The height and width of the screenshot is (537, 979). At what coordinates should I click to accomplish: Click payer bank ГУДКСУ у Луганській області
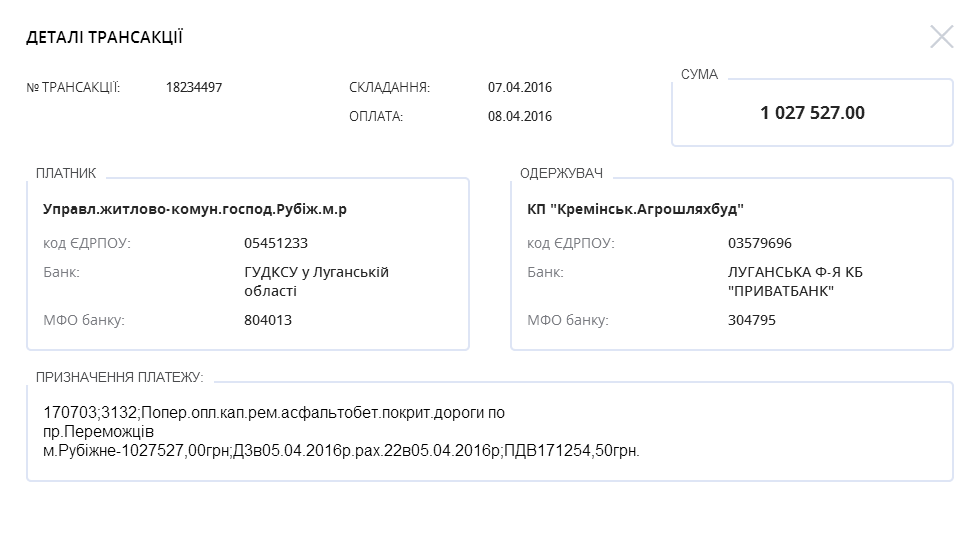pos(316,281)
